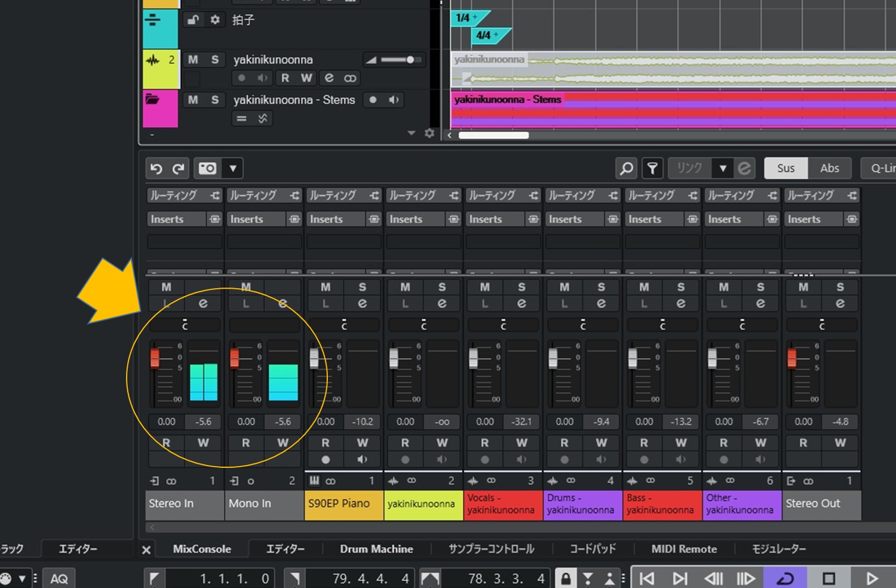Open MixConsole snapshot camera button
Screen dimensions: 896x588
pos(208,169)
